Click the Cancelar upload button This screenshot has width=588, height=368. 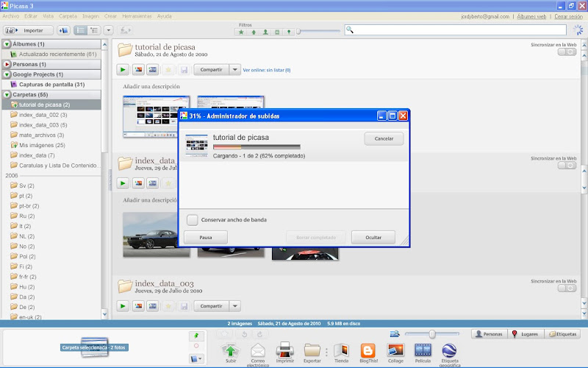(x=384, y=138)
